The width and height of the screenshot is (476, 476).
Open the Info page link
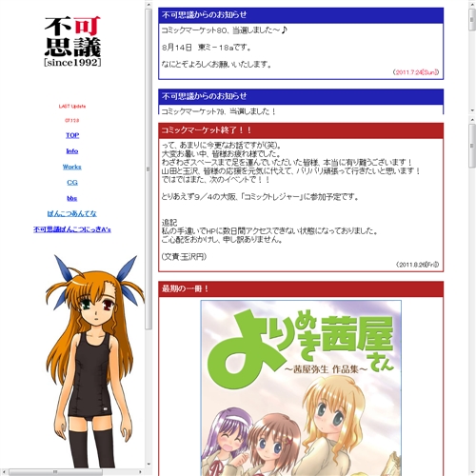pyautogui.click(x=72, y=151)
